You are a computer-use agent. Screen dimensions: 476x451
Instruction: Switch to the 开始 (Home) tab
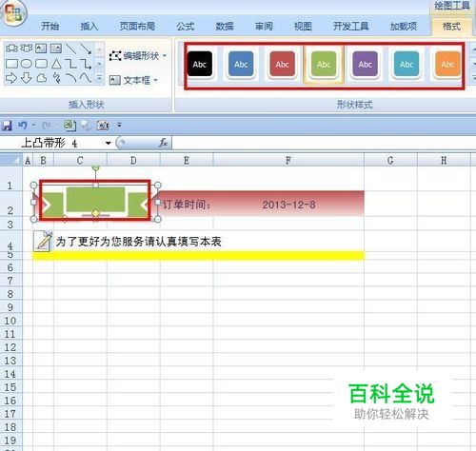click(x=50, y=26)
